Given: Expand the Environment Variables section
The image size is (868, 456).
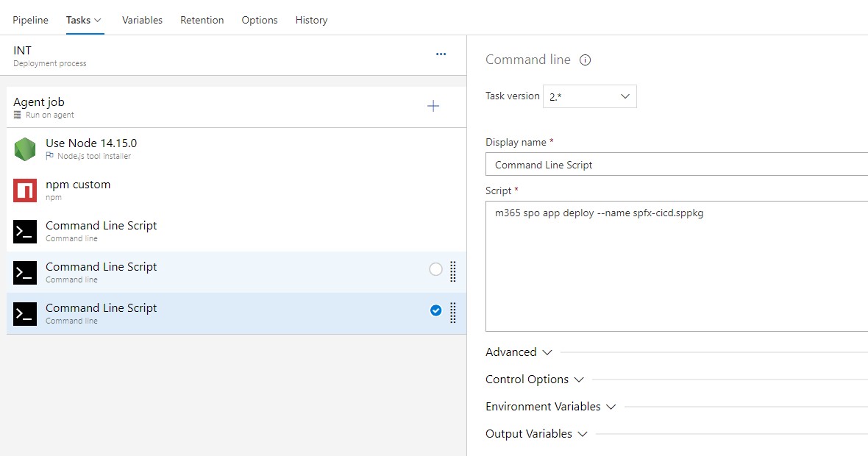Looking at the screenshot, I should click(550, 407).
